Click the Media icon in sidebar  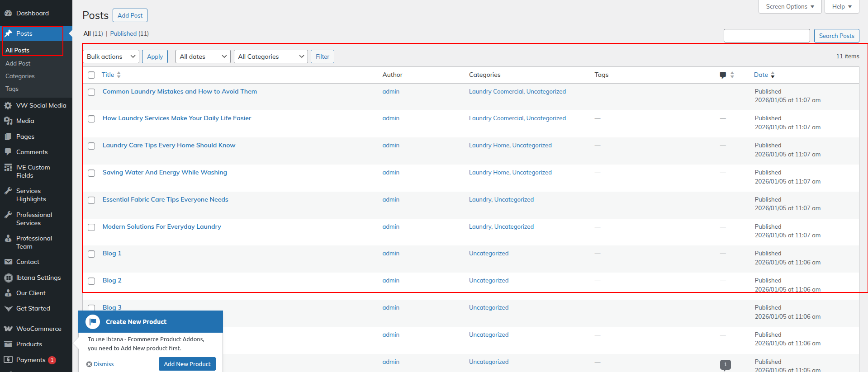(8, 121)
